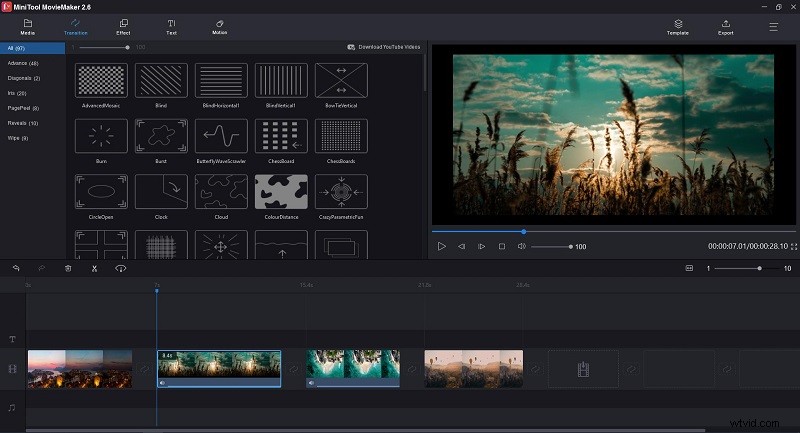The width and height of the screenshot is (800, 433).
Task: Click the undo arrow in timeline toolbar
Action: click(16, 268)
